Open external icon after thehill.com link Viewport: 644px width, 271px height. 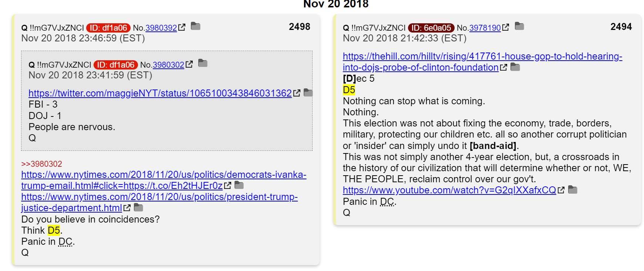(503, 67)
